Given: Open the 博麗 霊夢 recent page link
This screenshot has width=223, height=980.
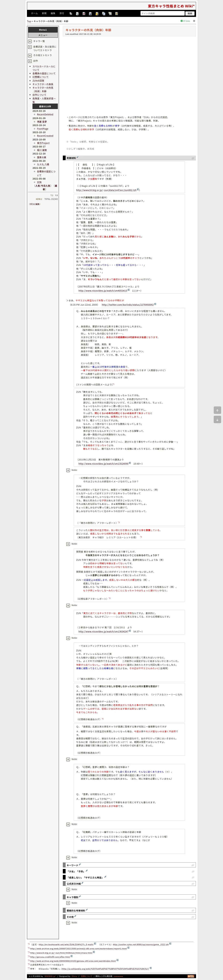Looking at the screenshot, I should (x=42, y=122).
